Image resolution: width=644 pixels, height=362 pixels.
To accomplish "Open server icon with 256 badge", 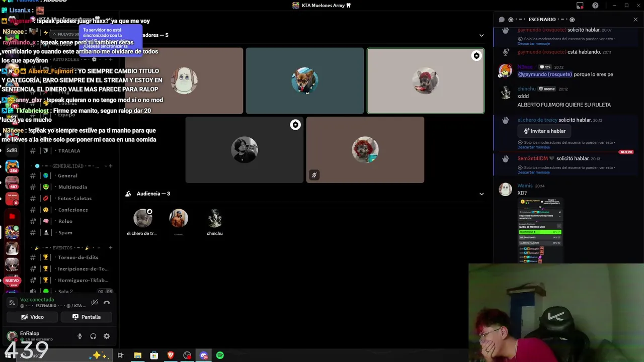I will pyautogui.click(x=12, y=166).
